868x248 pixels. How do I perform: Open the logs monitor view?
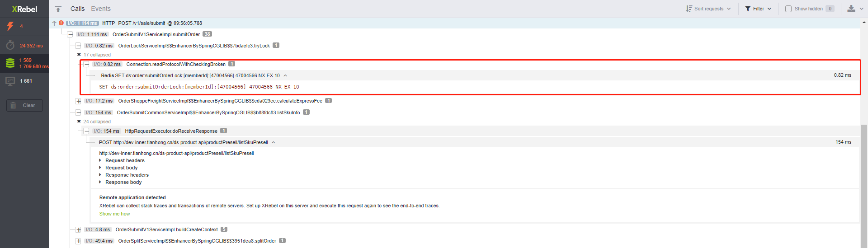(x=10, y=81)
